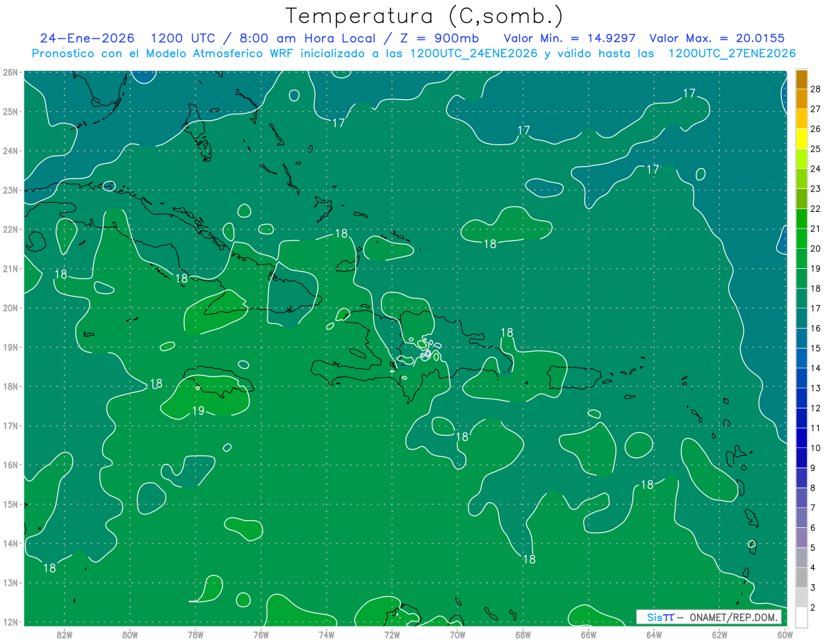Click the color scale label '28'
Viewport: 834px width, 644px height.
click(816, 89)
